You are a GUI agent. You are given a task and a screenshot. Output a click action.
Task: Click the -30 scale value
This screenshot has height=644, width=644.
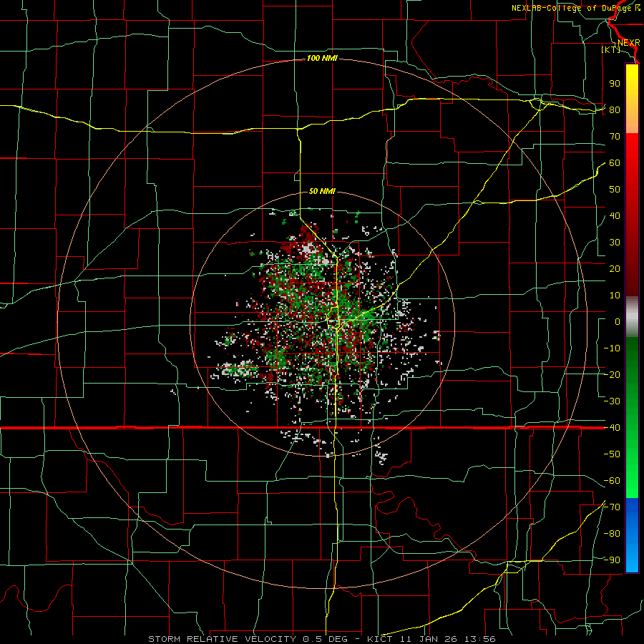point(612,401)
